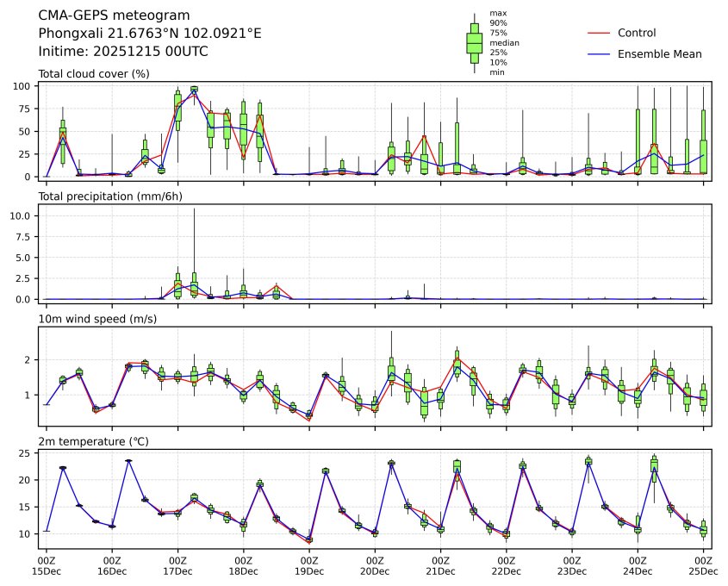
Task: Click the blue Ensemble Mean legend line
Action: (599, 54)
